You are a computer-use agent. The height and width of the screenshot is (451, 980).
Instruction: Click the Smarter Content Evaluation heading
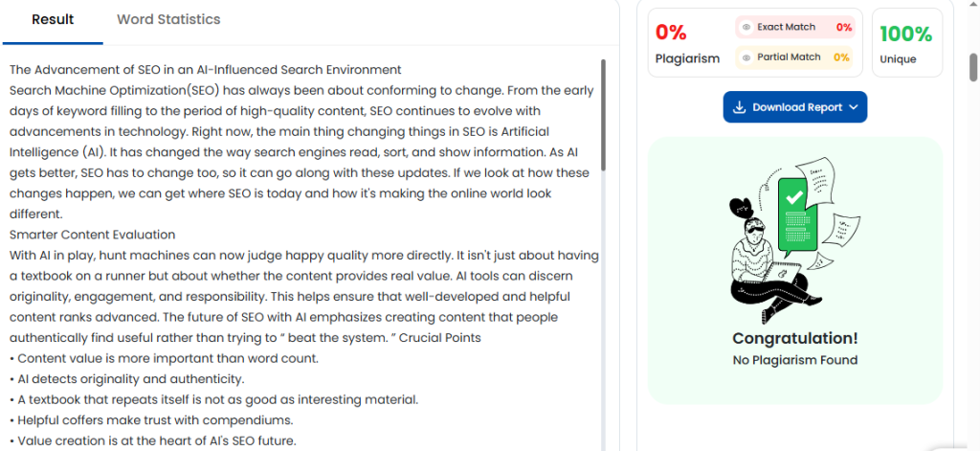[x=93, y=234]
